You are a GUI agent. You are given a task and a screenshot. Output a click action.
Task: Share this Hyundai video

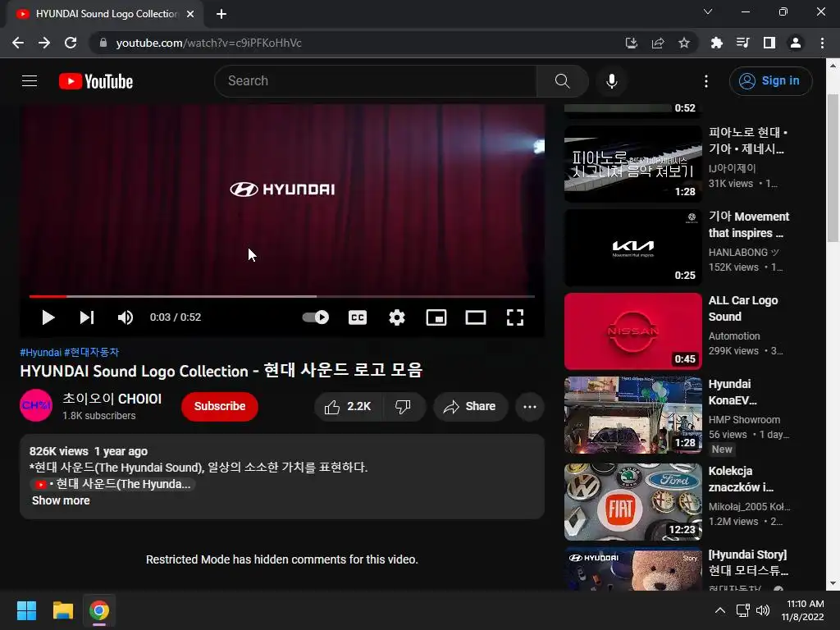470,407
